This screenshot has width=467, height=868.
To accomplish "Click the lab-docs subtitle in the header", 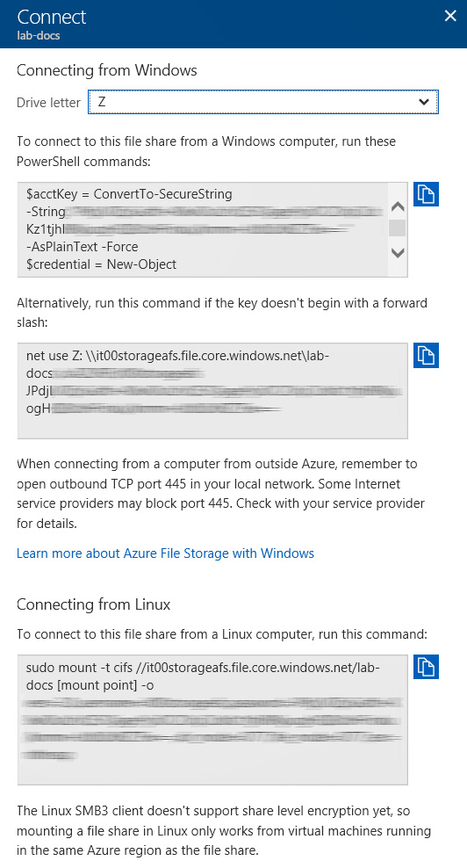I will (x=38, y=35).
